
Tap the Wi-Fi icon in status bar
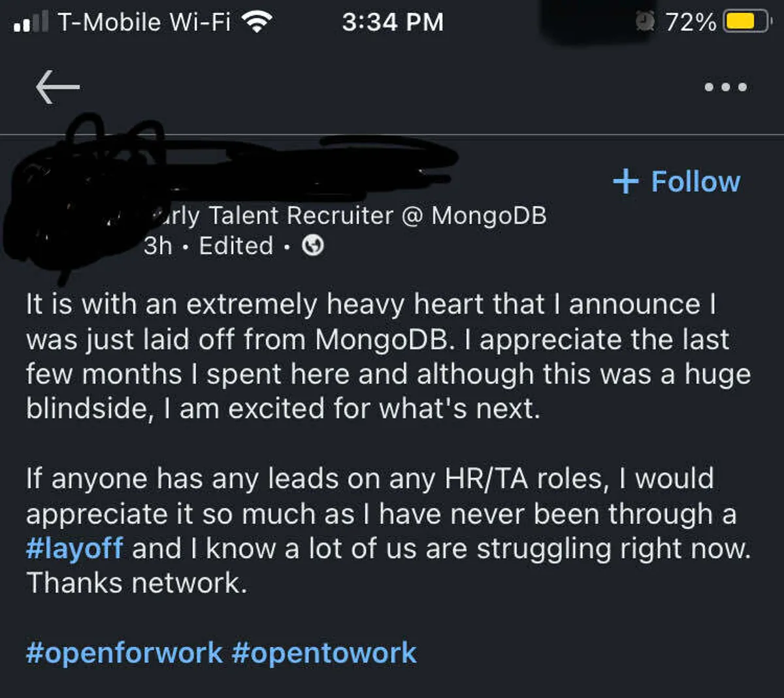click(x=257, y=23)
